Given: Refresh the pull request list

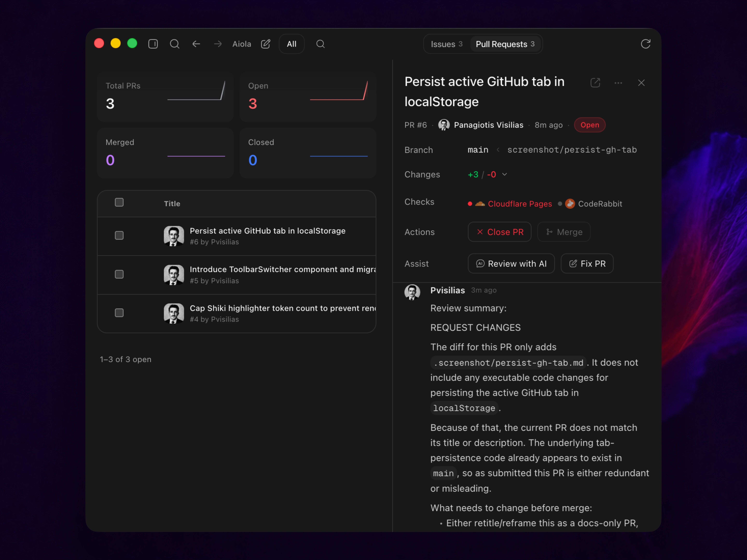Looking at the screenshot, I should (x=646, y=44).
